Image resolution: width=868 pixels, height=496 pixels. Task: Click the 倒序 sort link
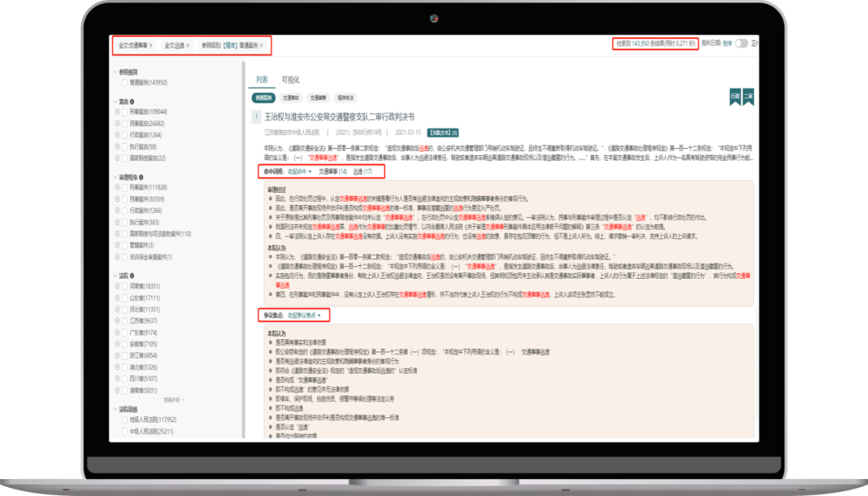coord(727,43)
